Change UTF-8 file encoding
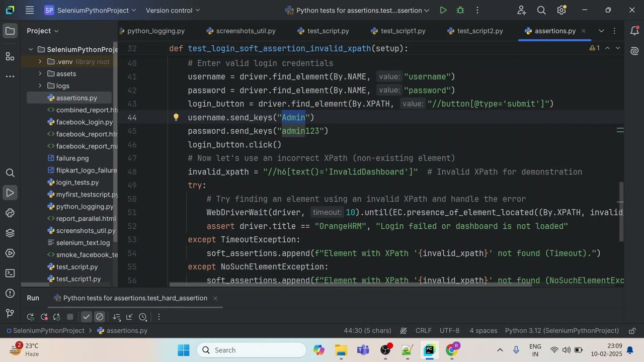Image resolution: width=644 pixels, height=362 pixels. pos(449,331)
